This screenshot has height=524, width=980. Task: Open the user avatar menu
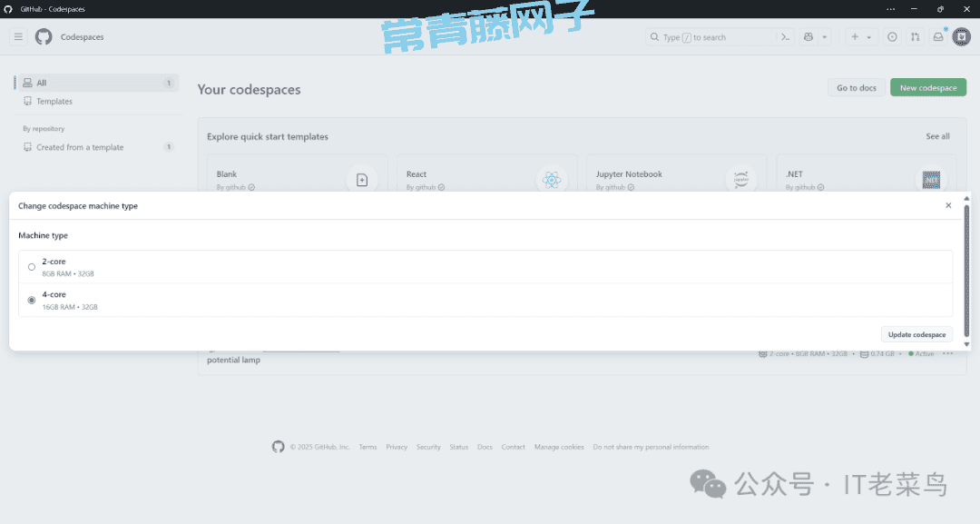tap(961, 37)
